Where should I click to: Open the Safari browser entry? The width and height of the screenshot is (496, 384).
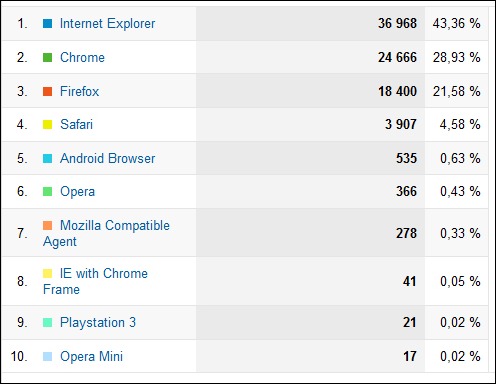(x=76, y=124)
